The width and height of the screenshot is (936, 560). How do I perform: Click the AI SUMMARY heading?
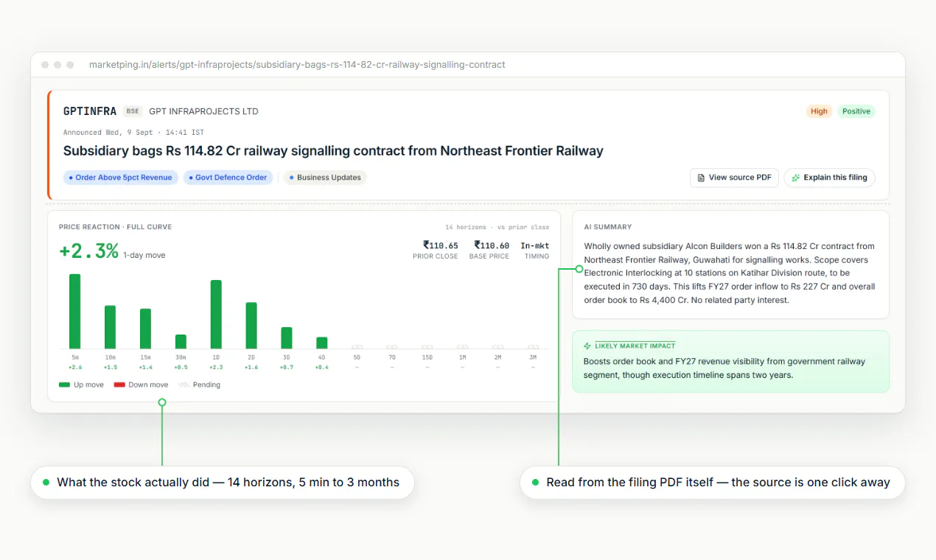click(x=607, y=227)
